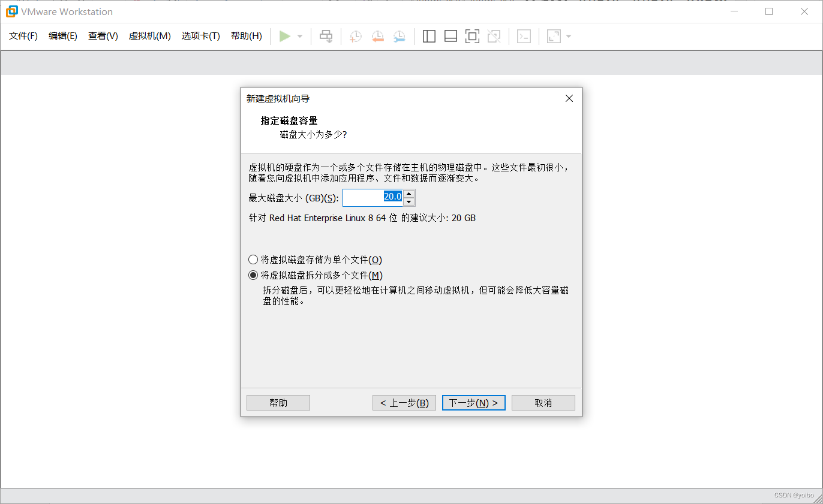Viewport: 823px width, 504px height.
Task: Expand the stretch display dropdown arrow
Action: click(569, 37)
